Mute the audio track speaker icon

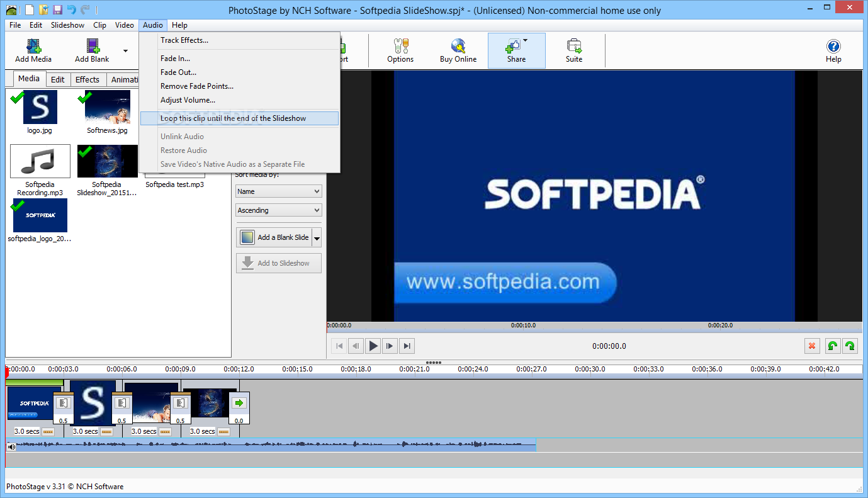pyautogui.click(x=11, y=446)
